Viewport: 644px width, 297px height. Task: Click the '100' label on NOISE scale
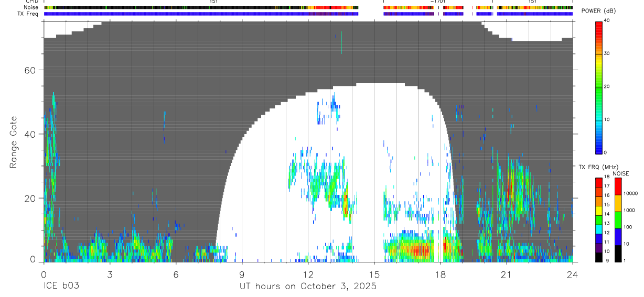point(628,227)
